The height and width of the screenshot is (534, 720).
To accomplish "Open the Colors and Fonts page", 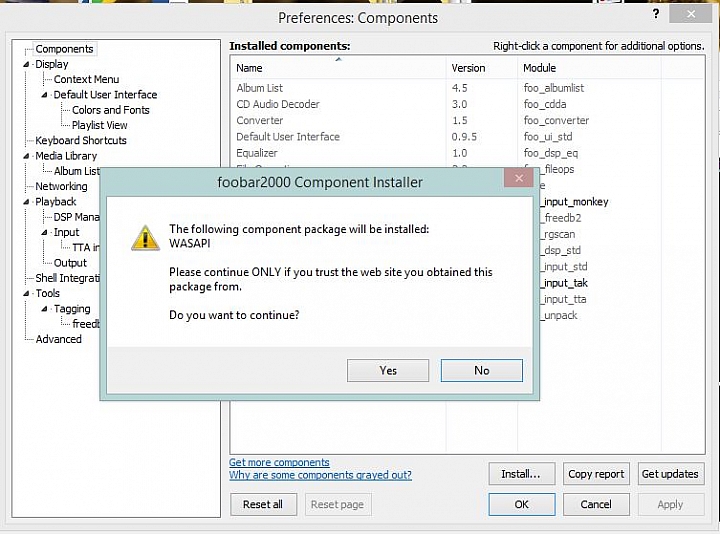I will coord(111,110).
